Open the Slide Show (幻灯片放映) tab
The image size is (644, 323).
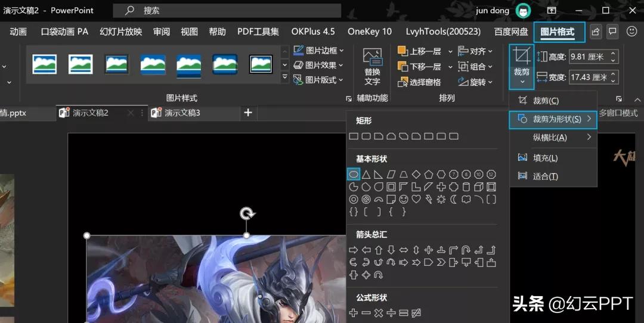pyautogui.click(x=120, y=32)
